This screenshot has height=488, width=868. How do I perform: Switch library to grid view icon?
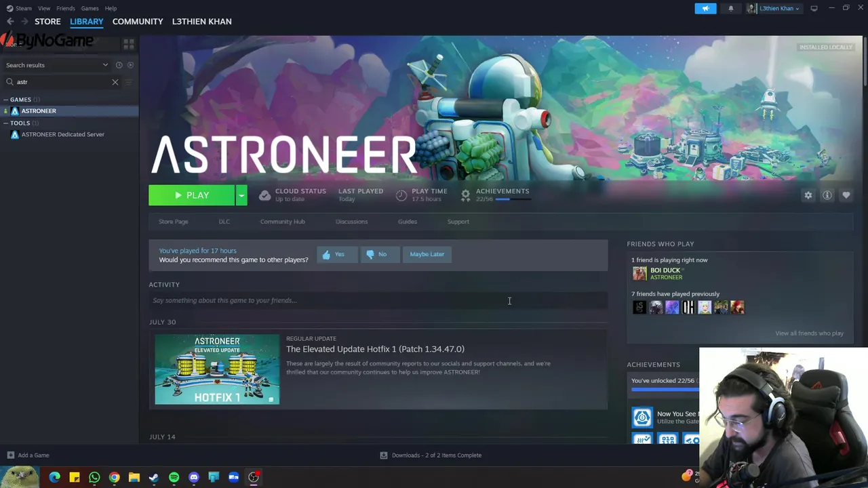[128, 44]
